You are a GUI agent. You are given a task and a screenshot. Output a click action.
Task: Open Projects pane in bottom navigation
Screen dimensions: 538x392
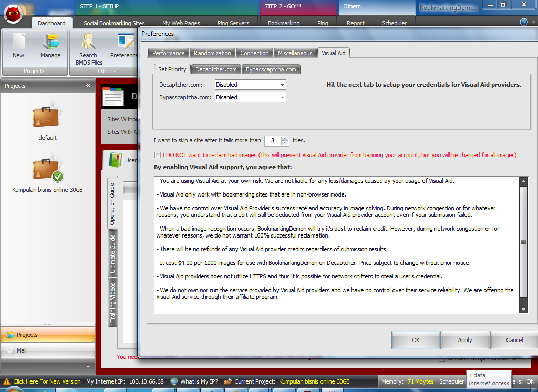coord(48,335)
